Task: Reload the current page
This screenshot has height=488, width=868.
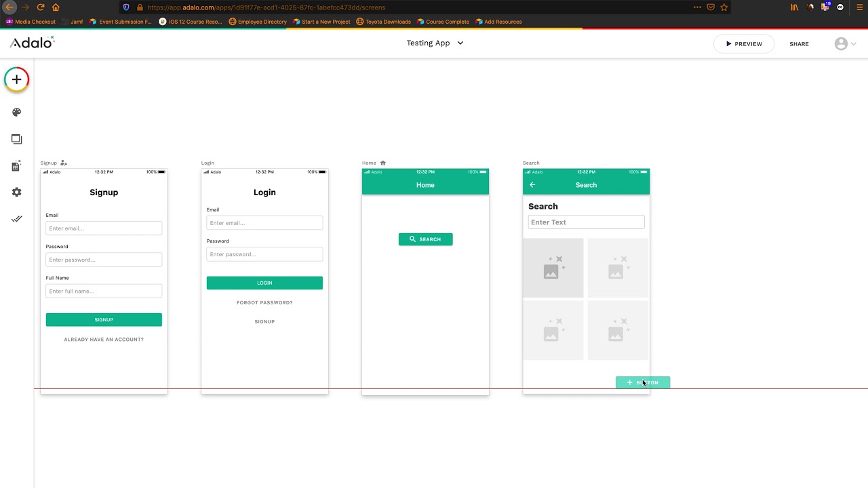Action: pyautogui.click(x=41, y=7)
